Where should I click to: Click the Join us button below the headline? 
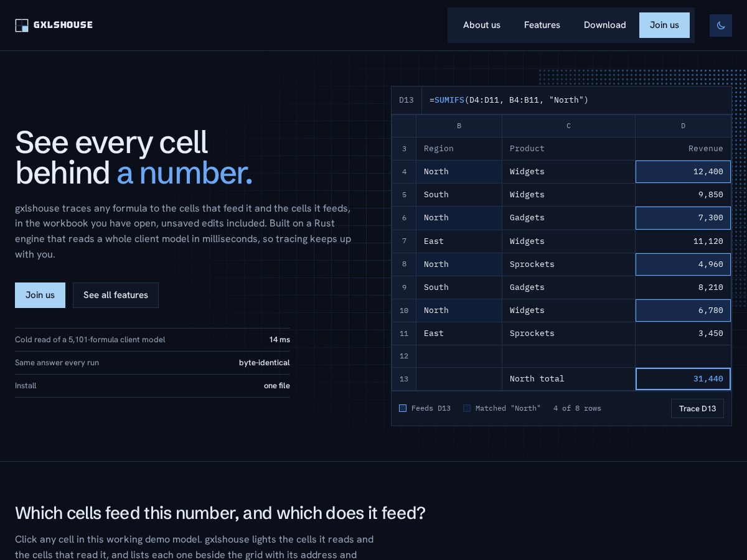(x=40, y=295)
